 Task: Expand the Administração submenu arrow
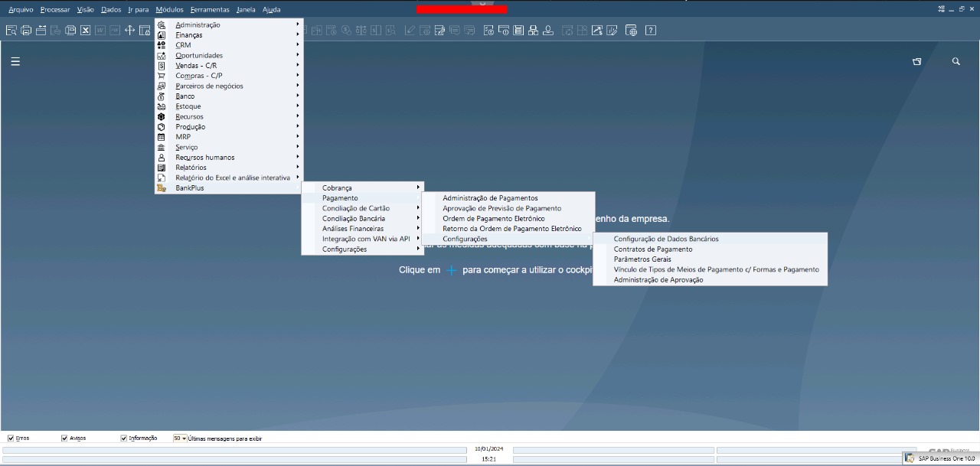pyautogui.click(x=298, y=24)
